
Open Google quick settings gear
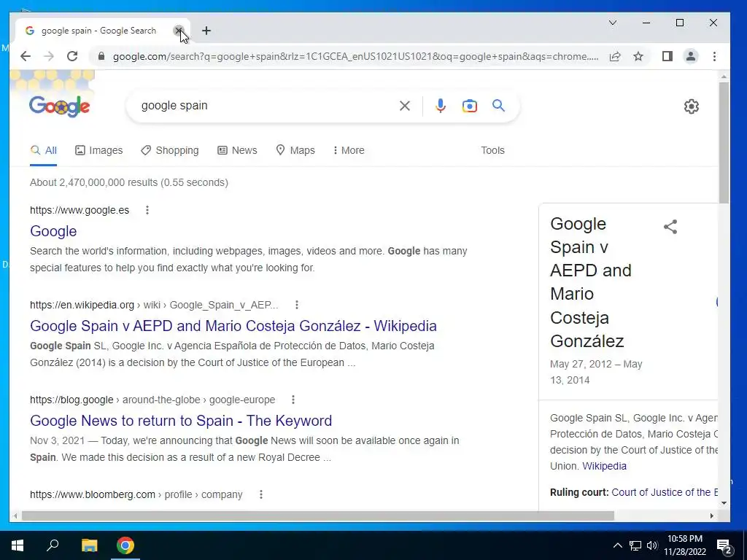[x=692, y=106]
